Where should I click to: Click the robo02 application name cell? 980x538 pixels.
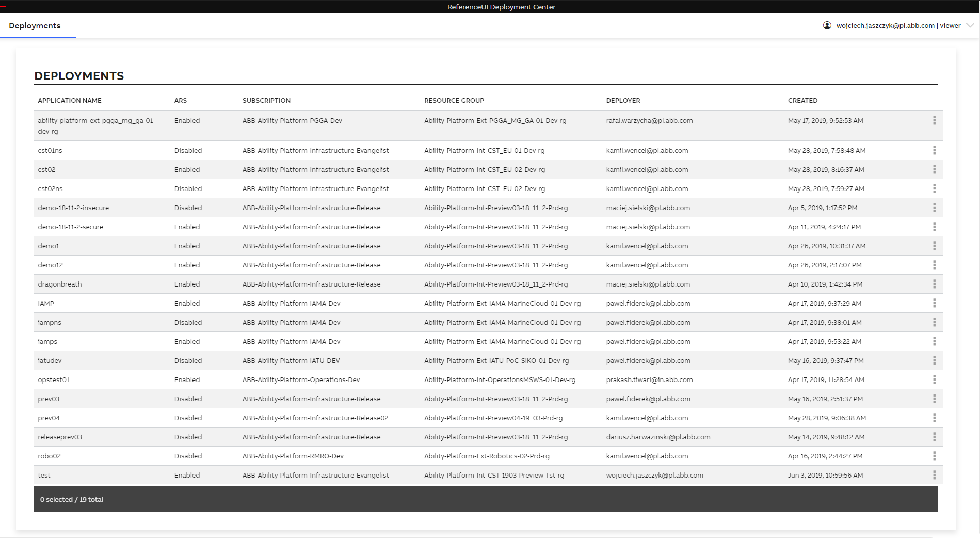pos(49,456)
